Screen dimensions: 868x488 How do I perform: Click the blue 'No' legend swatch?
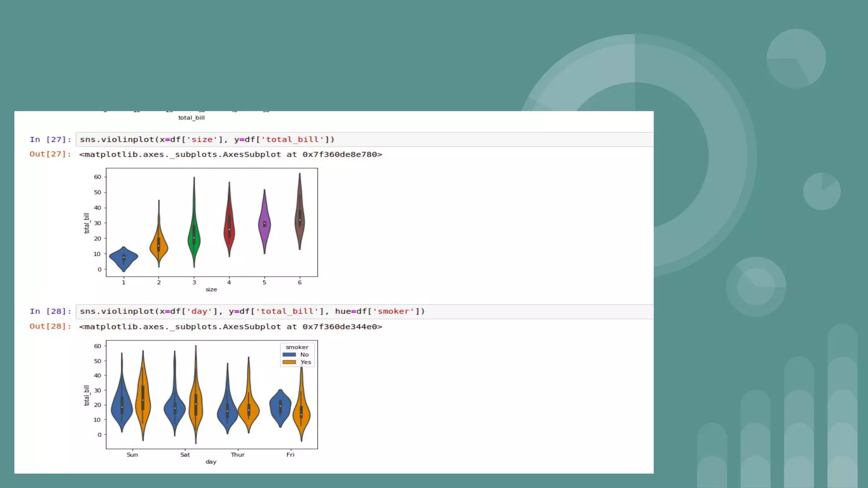point(289,355)
